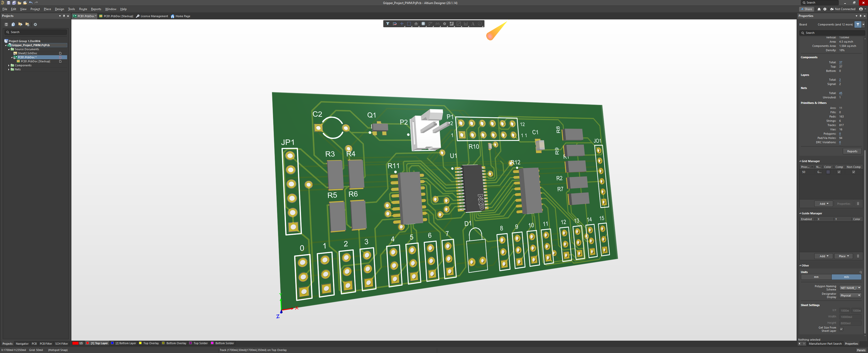The width and height of the screenshot is (868, 353).
Task: Open Projects panel settings gear
Action: 35,24
